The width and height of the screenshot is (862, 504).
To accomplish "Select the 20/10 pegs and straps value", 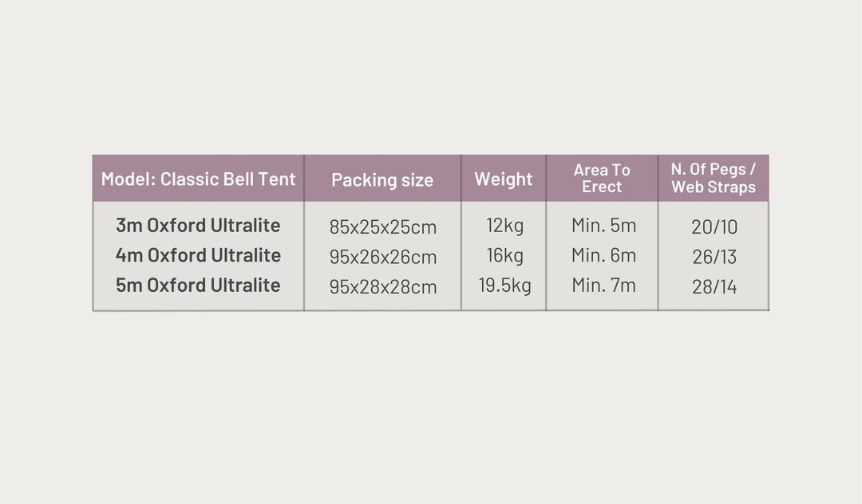I will (x=714, y=227).
